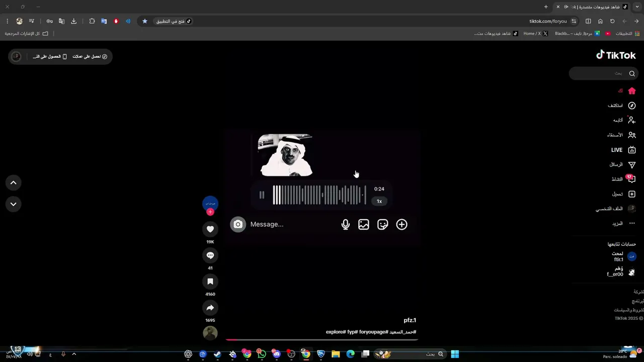Open the red extension icon in toolbar
This screenshot has height=362, width=644.
pos(116,21)
